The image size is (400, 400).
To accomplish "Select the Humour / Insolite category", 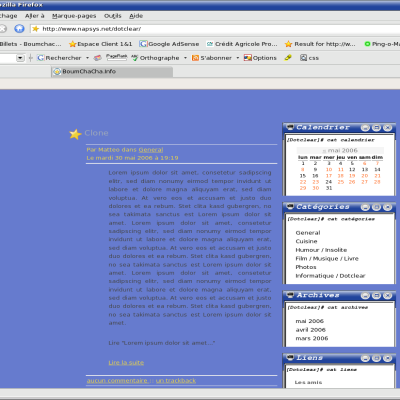I will [x=321, y=250].
